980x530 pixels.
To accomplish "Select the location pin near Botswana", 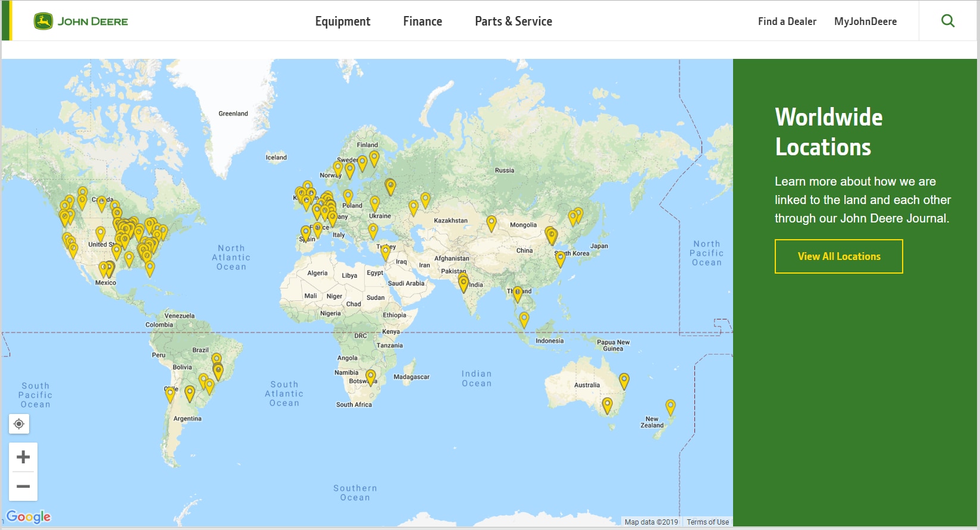I will 371,377.
